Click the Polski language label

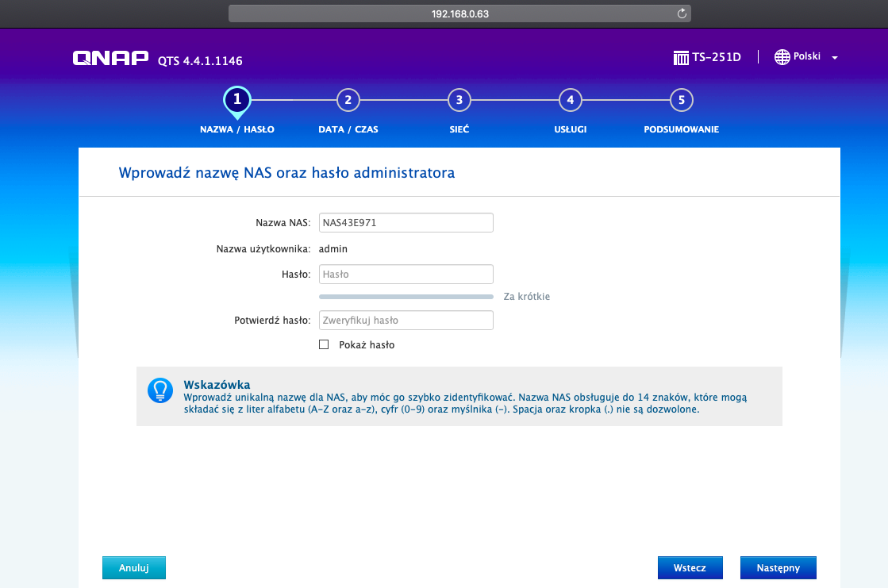click(806, 56)
